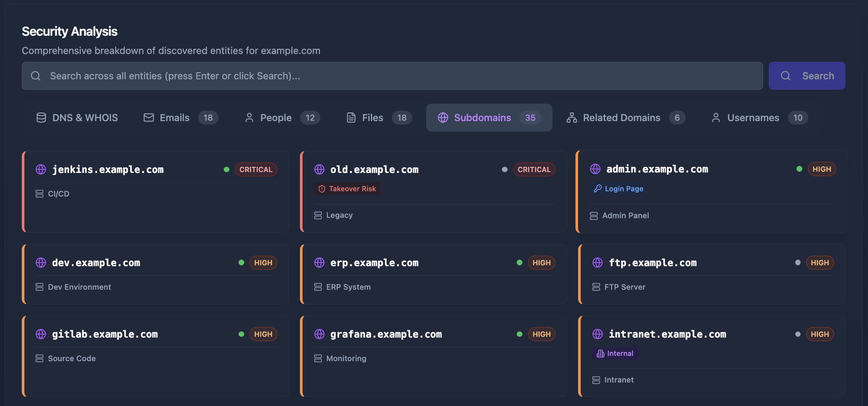Click the person icon on the People tab
The height and width of the screenshot is (406, 868).
tap(249, 118)
